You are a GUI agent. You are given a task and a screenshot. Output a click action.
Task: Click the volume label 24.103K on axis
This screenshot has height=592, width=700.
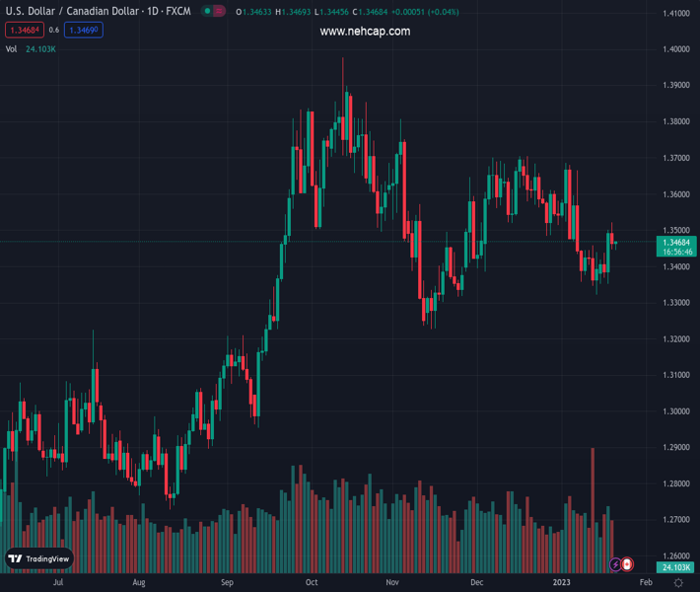[675, 566]
